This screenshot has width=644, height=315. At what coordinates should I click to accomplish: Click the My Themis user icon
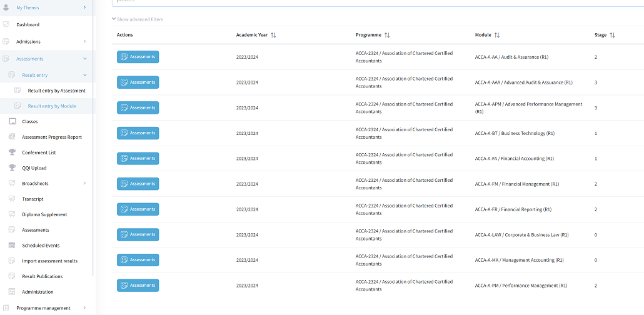click(6, 7)
